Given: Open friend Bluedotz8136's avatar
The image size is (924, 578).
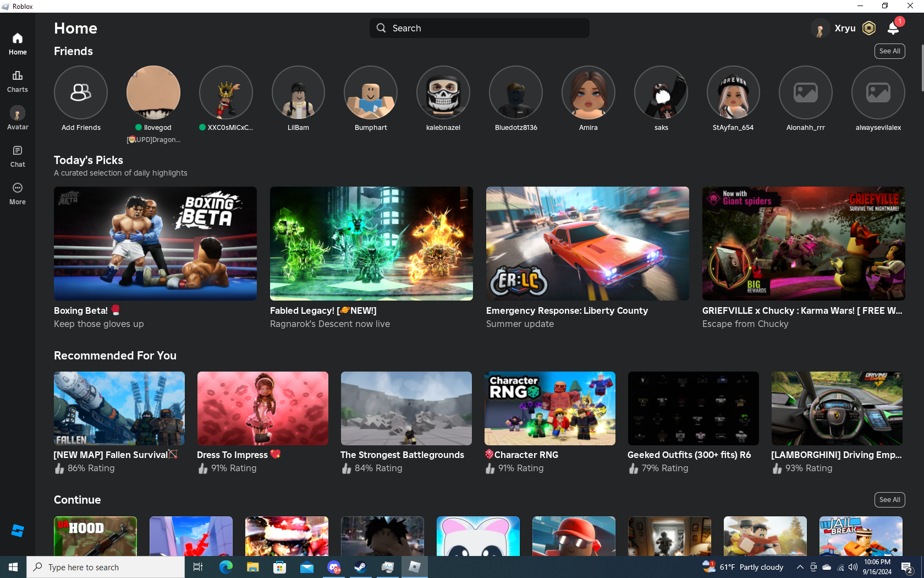Looking at the screenshot, I should click(516, 92).
